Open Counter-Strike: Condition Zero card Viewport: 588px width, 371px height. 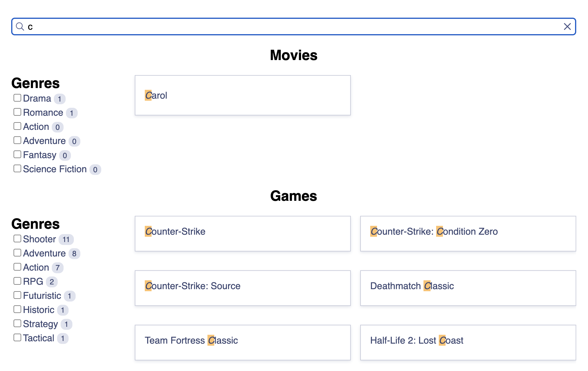[x=468, y=234]
